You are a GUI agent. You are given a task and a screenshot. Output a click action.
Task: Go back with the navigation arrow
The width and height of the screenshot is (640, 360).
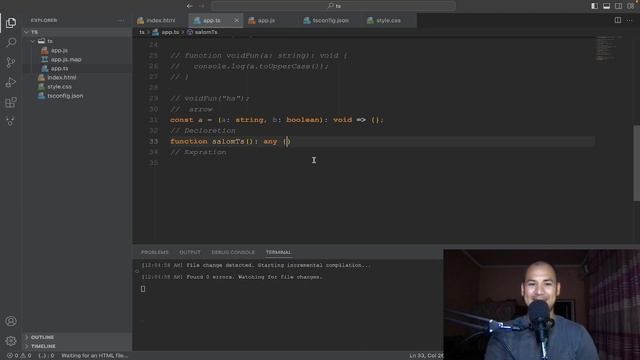[189, 6]
